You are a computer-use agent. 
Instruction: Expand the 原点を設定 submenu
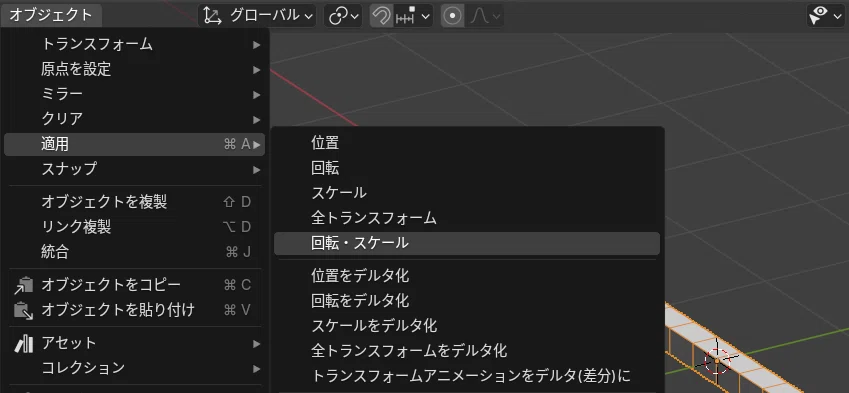pyautogui.click(x=134, y=69)
